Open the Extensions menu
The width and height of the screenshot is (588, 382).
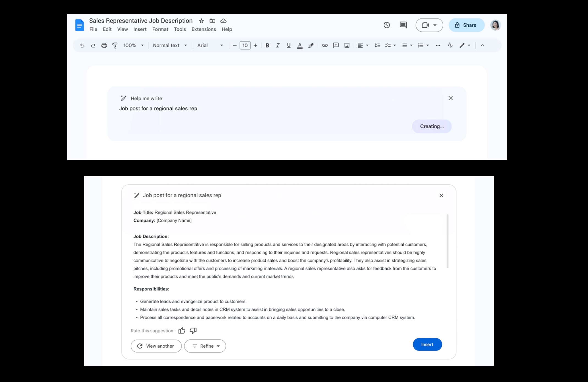[204, 29]
